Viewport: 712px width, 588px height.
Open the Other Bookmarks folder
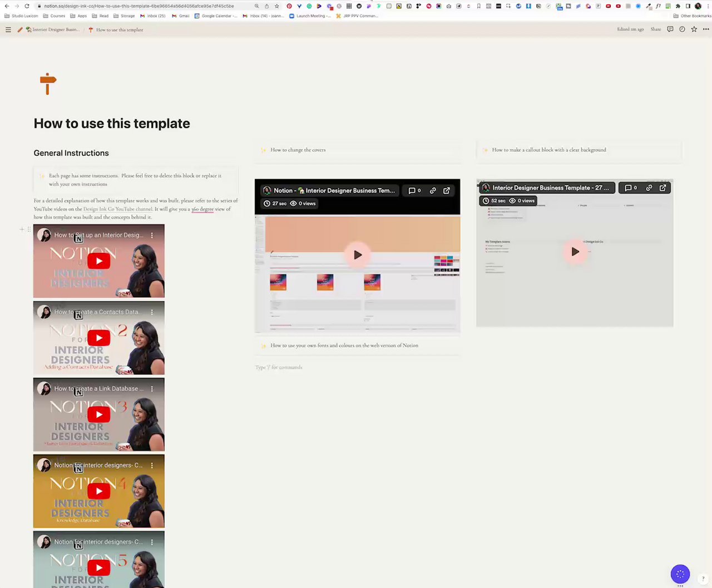point(692,16)
